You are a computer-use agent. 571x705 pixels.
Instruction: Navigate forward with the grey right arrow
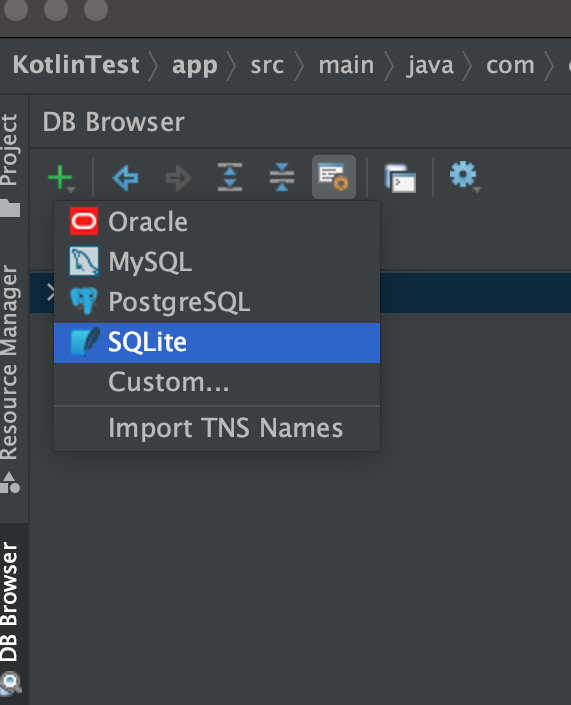[178, 178]
